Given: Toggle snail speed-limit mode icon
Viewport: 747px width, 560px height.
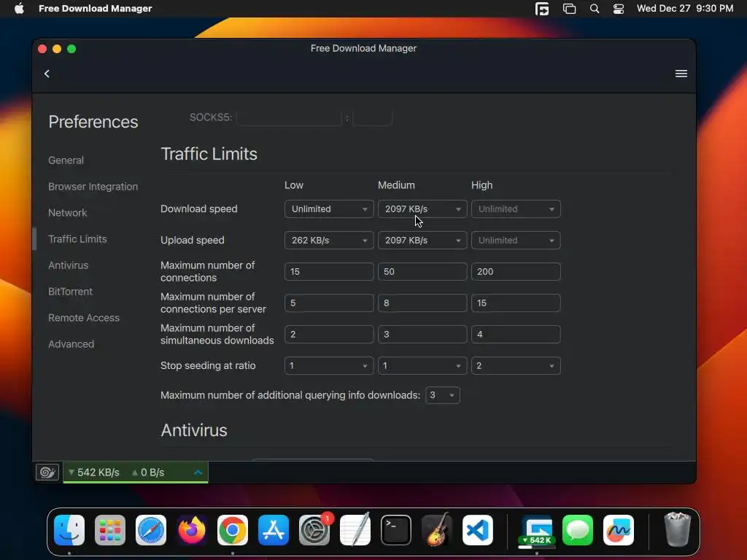Looking at the screenshot, I should [x=47, y=472].
